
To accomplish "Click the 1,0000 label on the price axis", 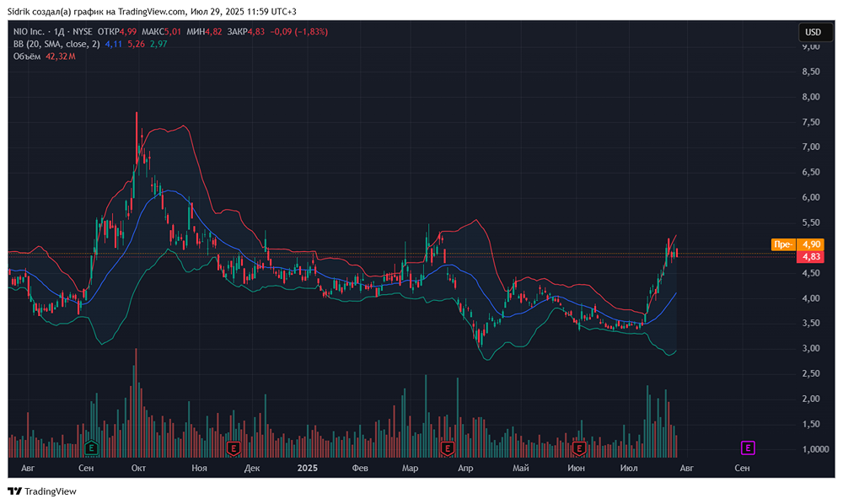I will tap(815, 449).
